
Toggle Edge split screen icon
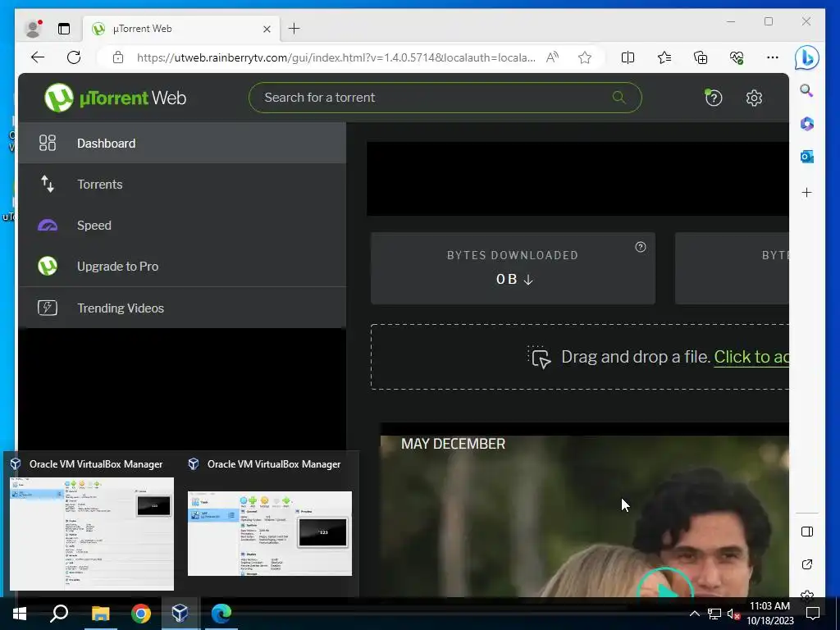pos(628,57)
